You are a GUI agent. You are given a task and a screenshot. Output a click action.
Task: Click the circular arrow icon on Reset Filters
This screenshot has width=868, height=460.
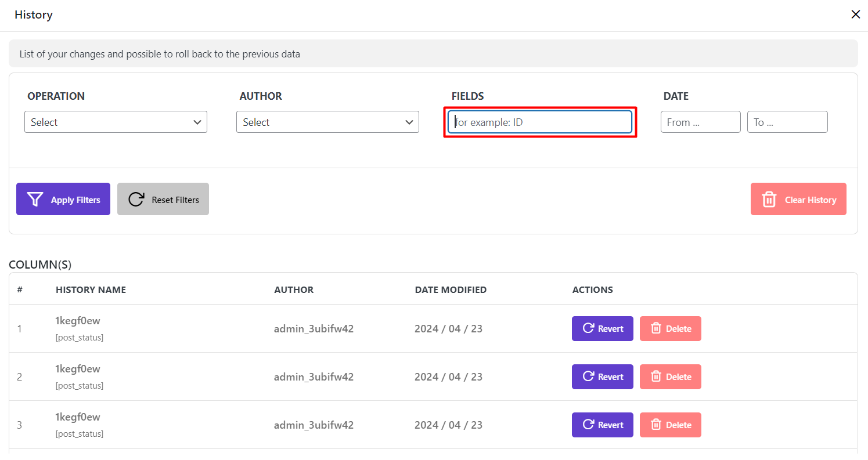pos(136,200)
